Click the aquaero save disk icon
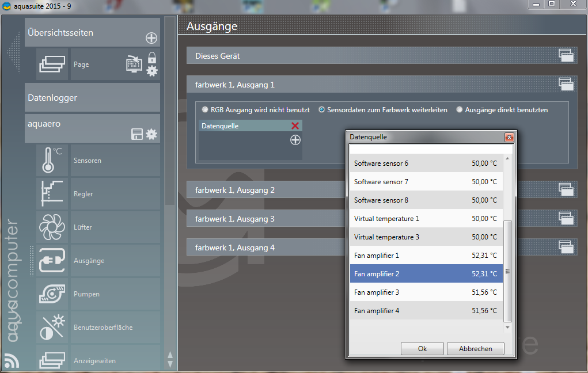This screenshot has height=373, width=588. pos(137,134)
